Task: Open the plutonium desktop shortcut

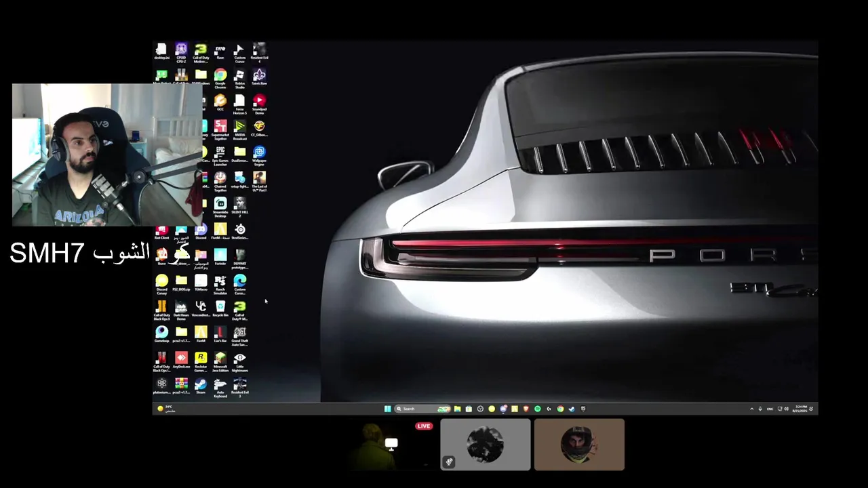Action: 161,386
